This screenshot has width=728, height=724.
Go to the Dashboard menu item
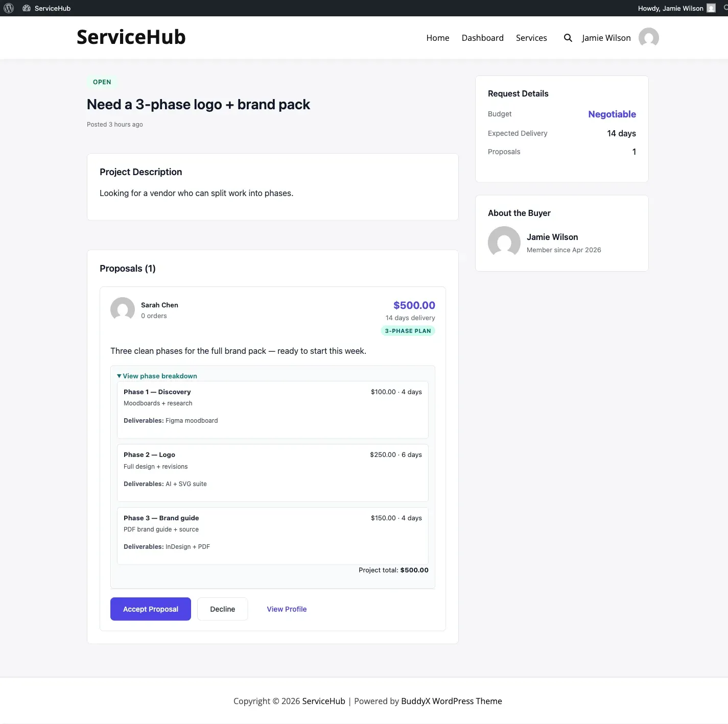[x=482, y=38]
